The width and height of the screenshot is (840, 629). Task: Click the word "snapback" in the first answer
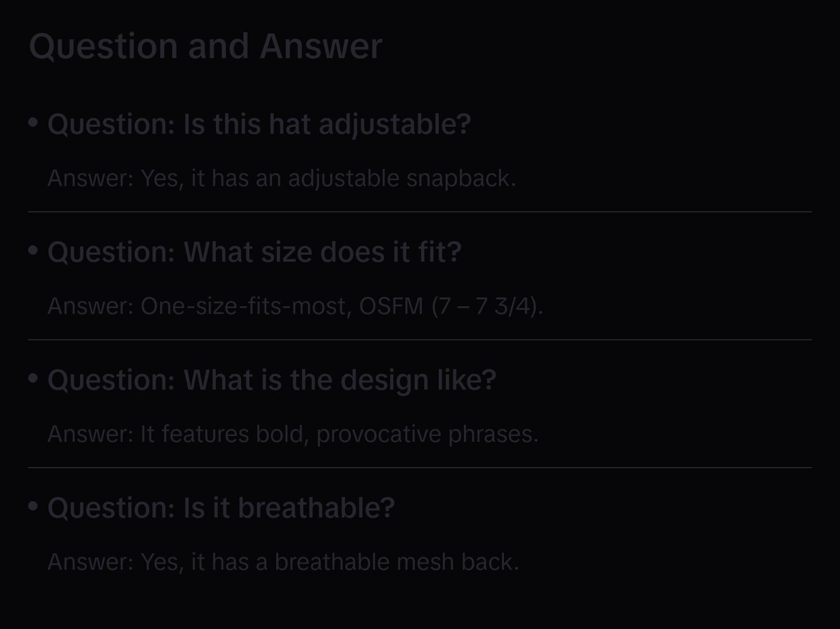tap(461, 178)
